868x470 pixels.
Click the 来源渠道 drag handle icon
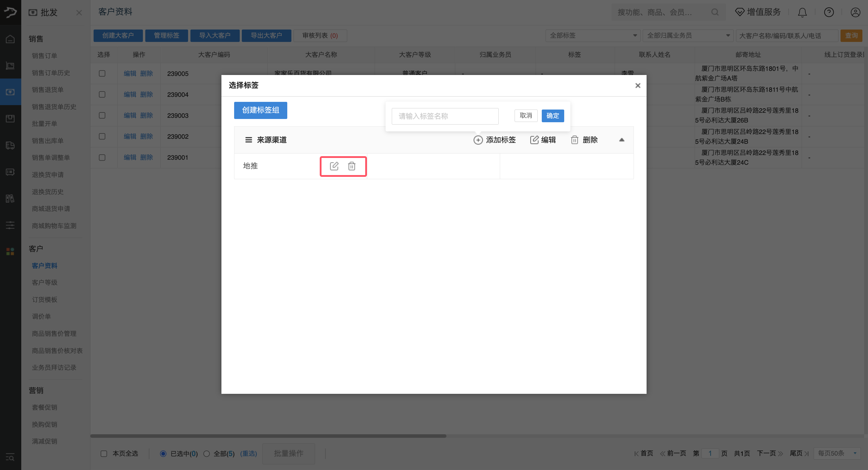pyautogui.click(x=248, y=140)
